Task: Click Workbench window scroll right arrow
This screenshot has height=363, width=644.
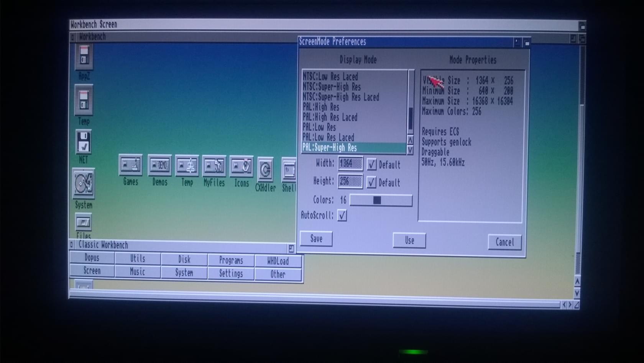Action: (x=570, y=305)
